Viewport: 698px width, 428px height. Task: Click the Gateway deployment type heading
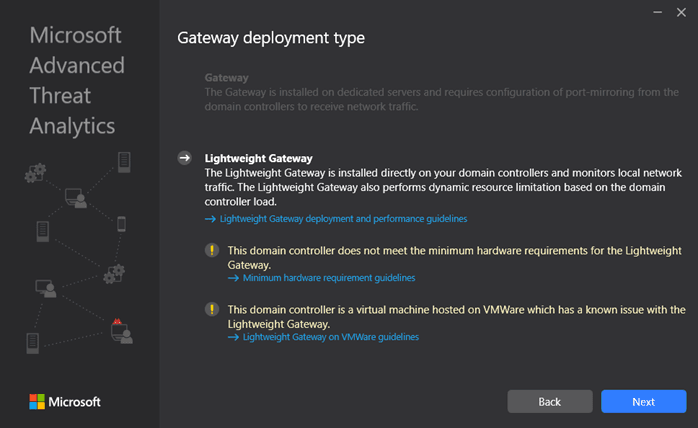coord(271,38)
